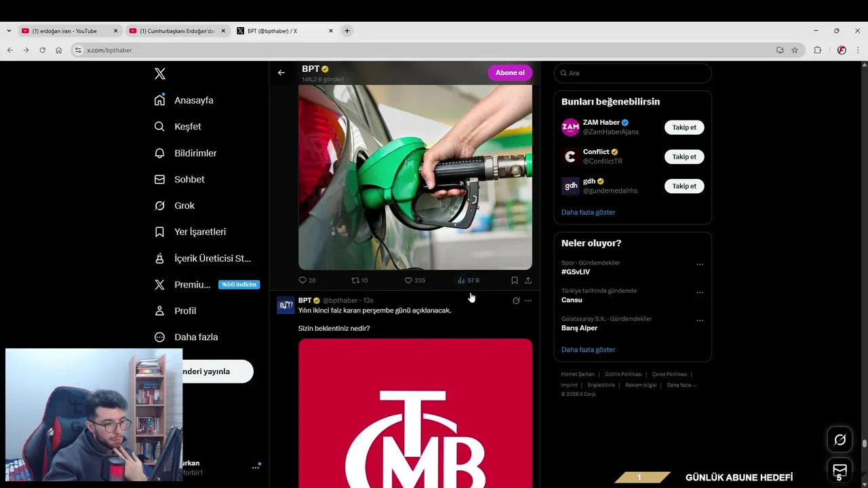Open browser extensions puzzle icon
The height and width of the screenshot is (488, 868).
(x=817, y=50)
